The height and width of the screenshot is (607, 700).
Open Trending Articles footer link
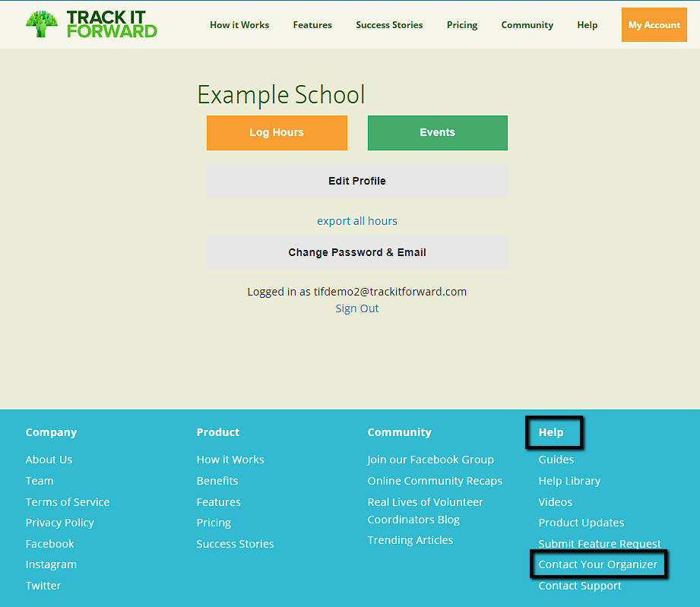point(410,540)
